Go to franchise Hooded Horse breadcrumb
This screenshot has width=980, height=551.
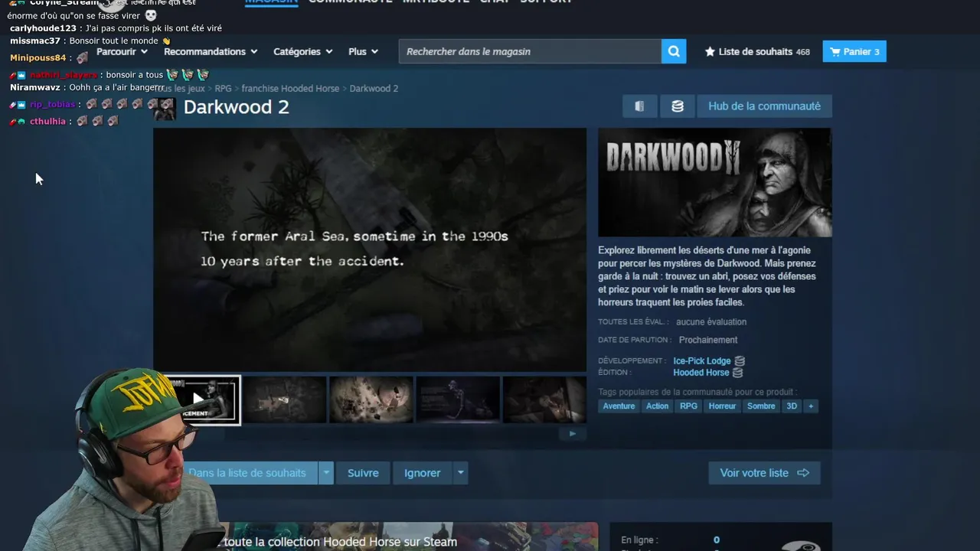290,89
